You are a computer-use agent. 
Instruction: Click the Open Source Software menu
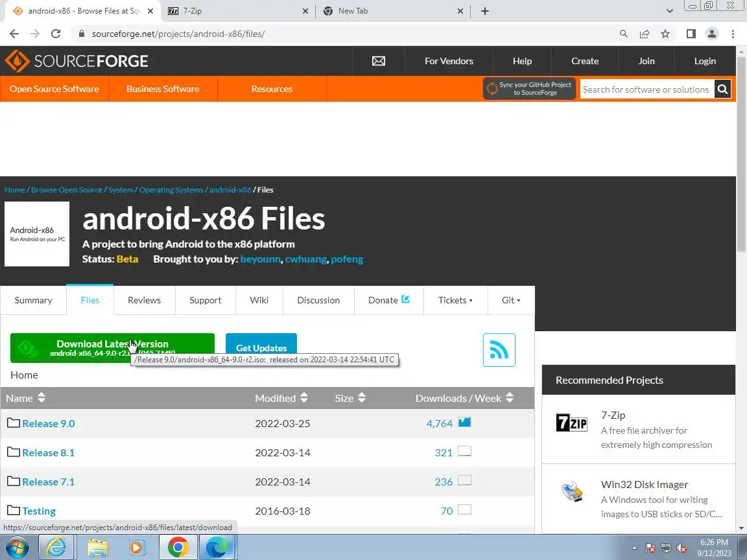[54, 89]
